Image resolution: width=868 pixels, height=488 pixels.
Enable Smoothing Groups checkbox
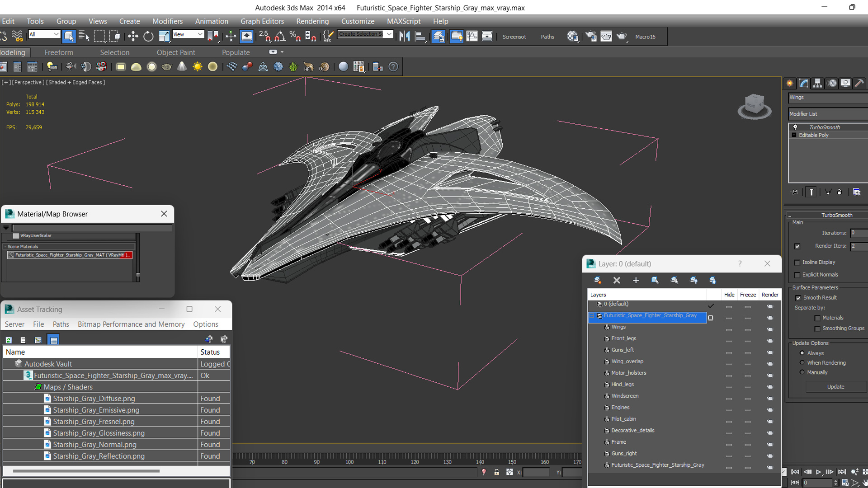[817, 328]
